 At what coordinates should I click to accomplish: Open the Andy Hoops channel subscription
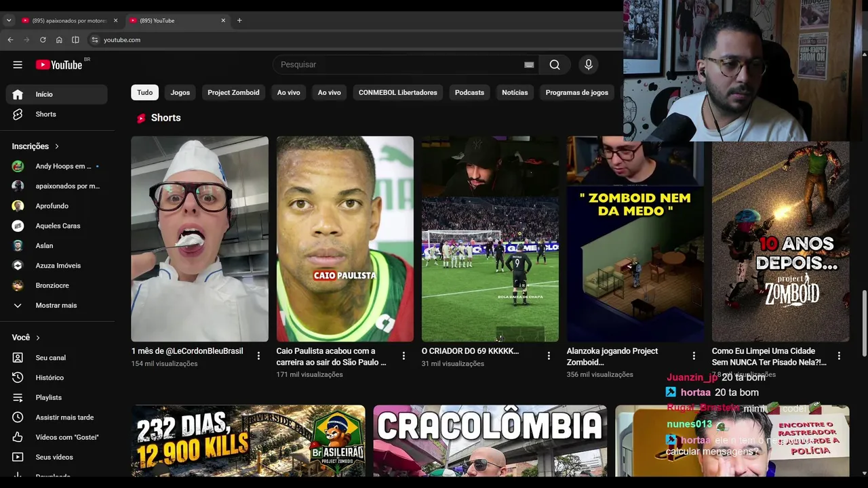click(x=57, y=166)
